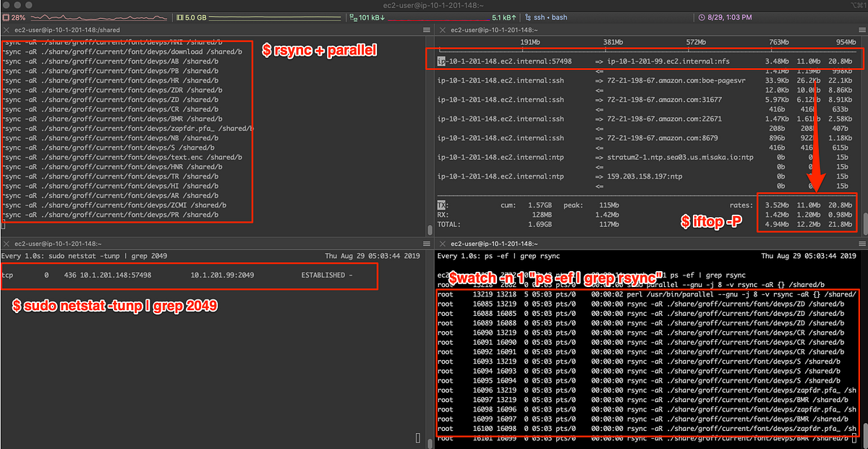Click process row with PID 16100
The width and height of the screenshot is (868, 449).
pyautogui.click(x=647, y=428)
